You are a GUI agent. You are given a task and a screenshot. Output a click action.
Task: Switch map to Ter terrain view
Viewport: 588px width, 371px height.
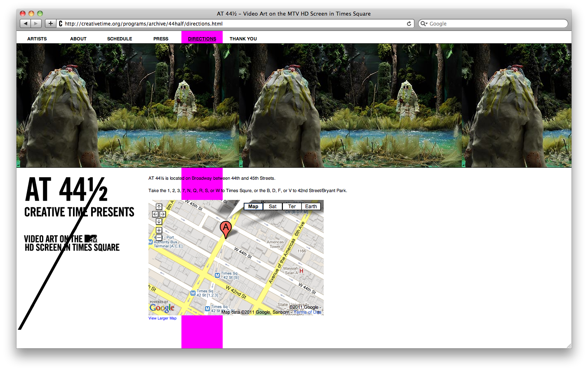pyautogui.click(x=292, y=207)
